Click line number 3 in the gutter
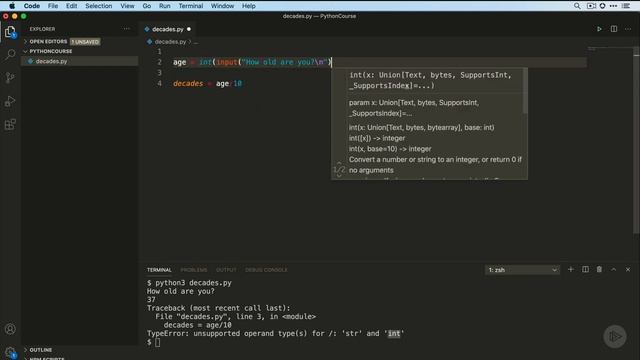640x360 pixels. 159,73
